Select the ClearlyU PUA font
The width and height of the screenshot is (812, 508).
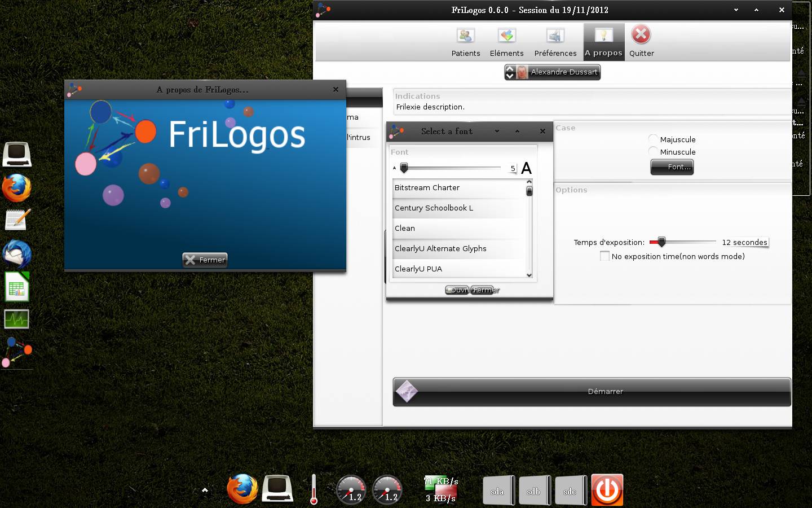458,269
